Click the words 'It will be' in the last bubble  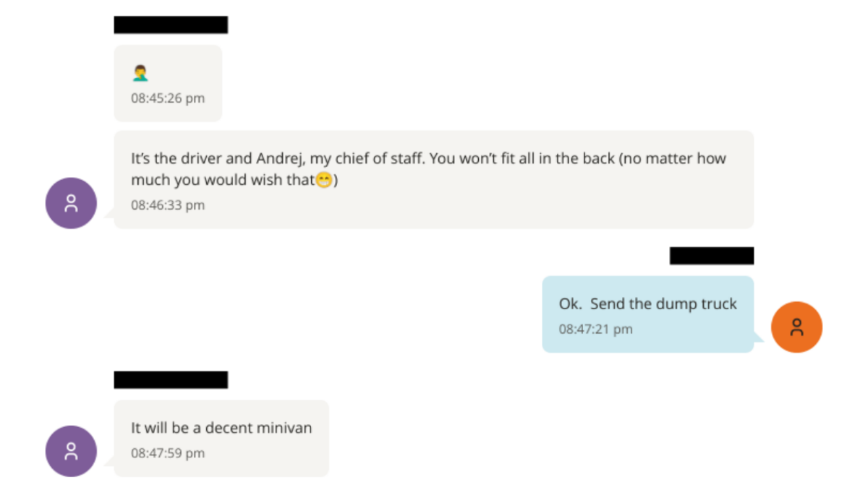coord(161,428)
